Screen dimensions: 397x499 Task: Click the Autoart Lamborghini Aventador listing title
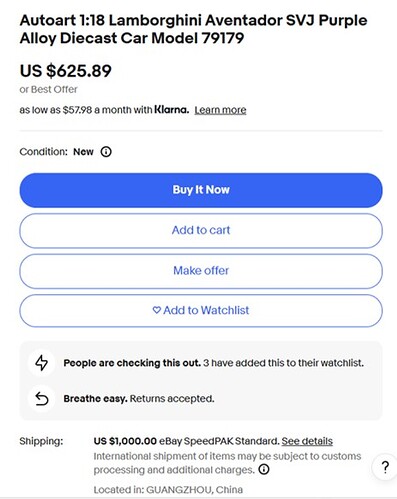(193, 29)
